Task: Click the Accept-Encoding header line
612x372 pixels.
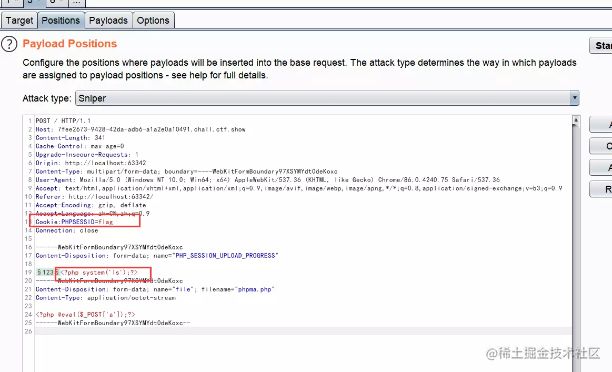Action: (91, 205)
